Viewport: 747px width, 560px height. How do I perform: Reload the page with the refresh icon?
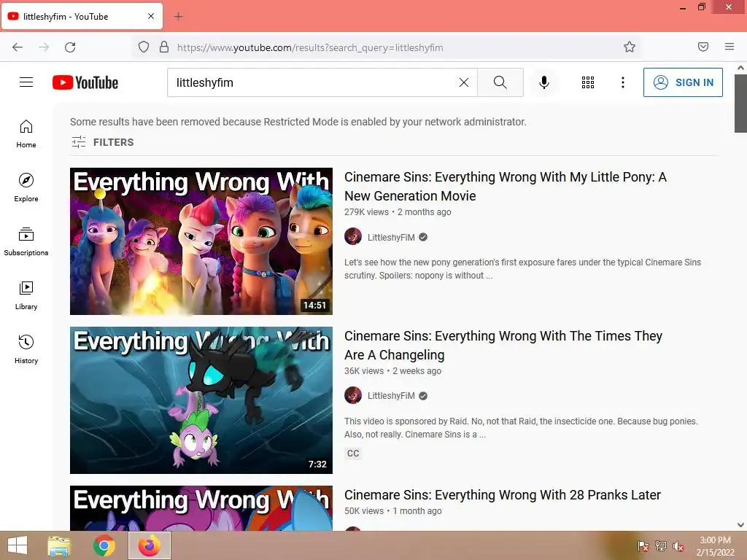coord(70,47)
